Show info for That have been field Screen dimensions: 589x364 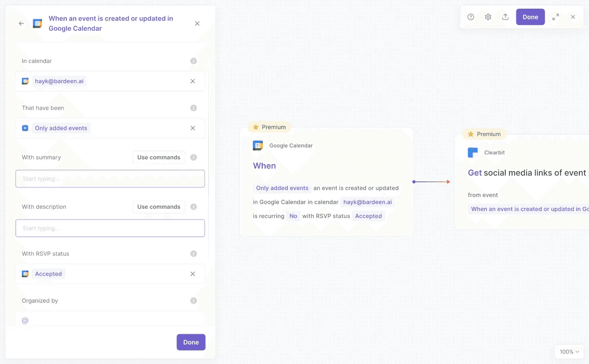pyautogui.click(x=194, y=108)
